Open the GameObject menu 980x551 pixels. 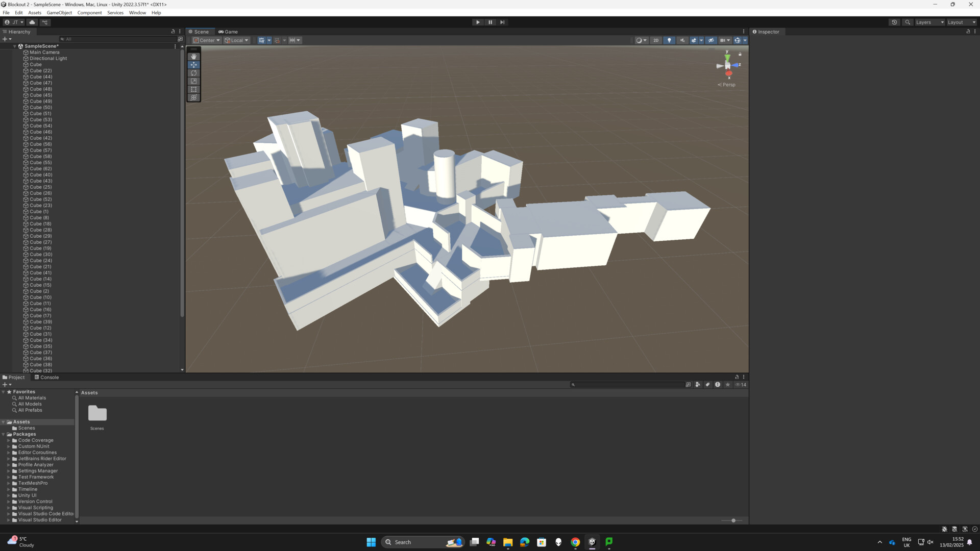pos(59,12)
